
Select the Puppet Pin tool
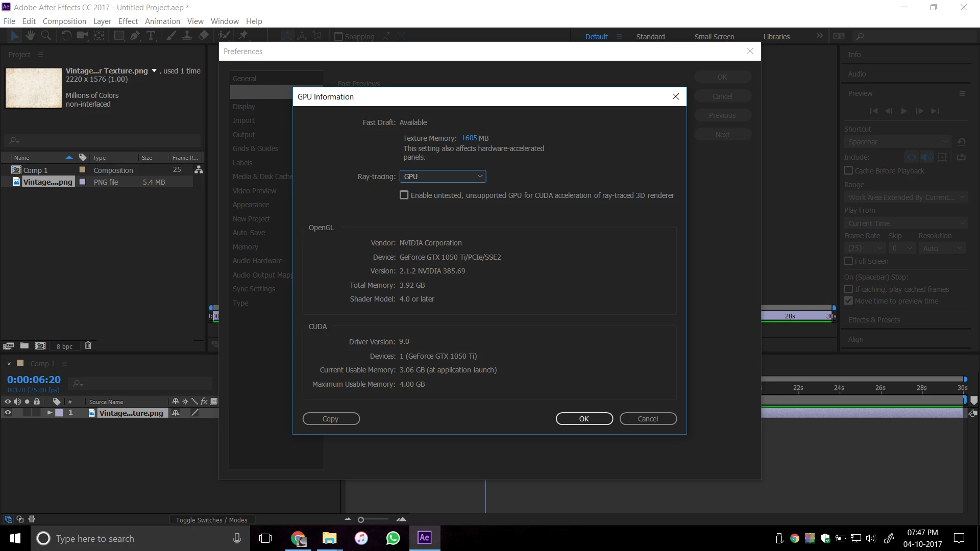[x=243, y=36]
